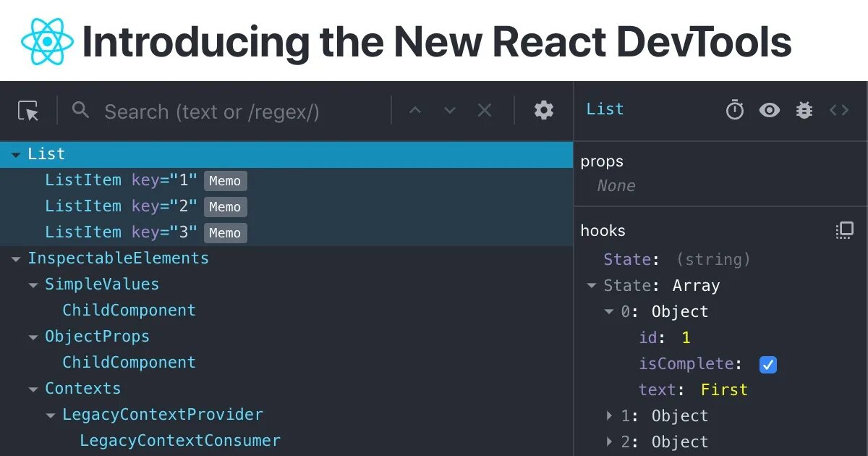
Task: Click the props section heading
Action: [602, 161]
